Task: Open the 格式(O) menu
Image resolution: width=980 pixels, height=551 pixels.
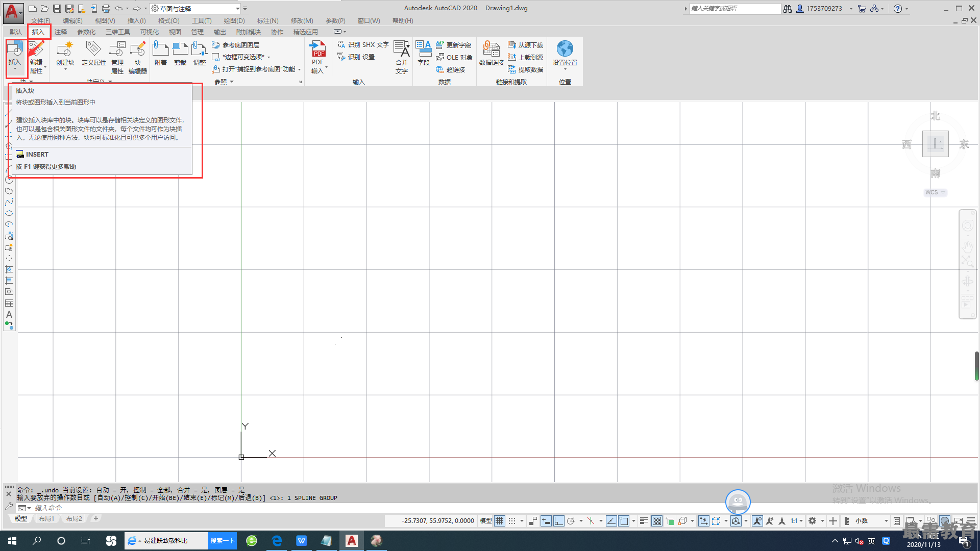Action: tap(169, 21)
